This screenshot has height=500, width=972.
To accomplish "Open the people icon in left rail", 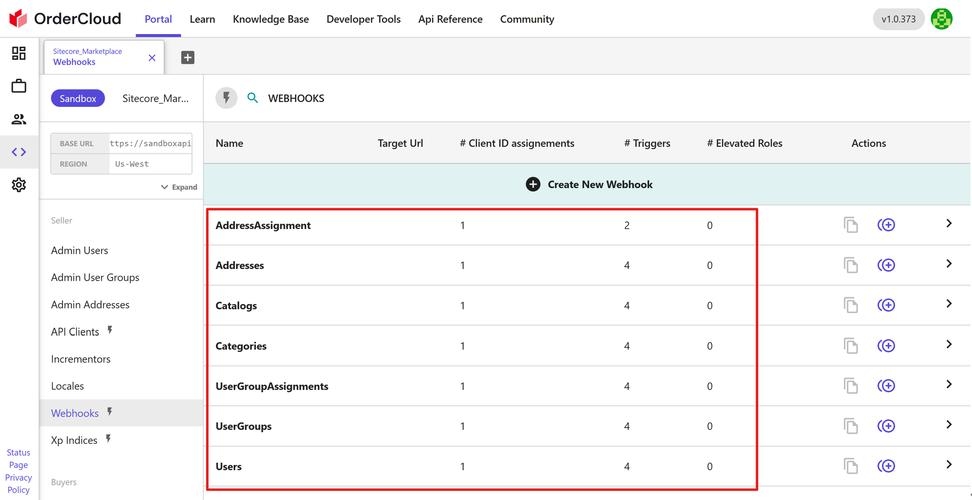I will [x=19, y=119].
